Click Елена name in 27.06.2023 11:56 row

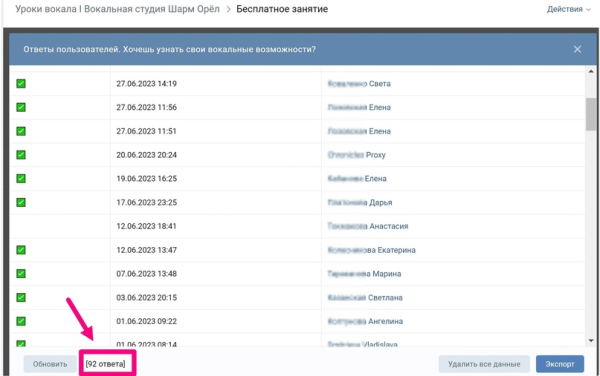(x=359, y=107)
